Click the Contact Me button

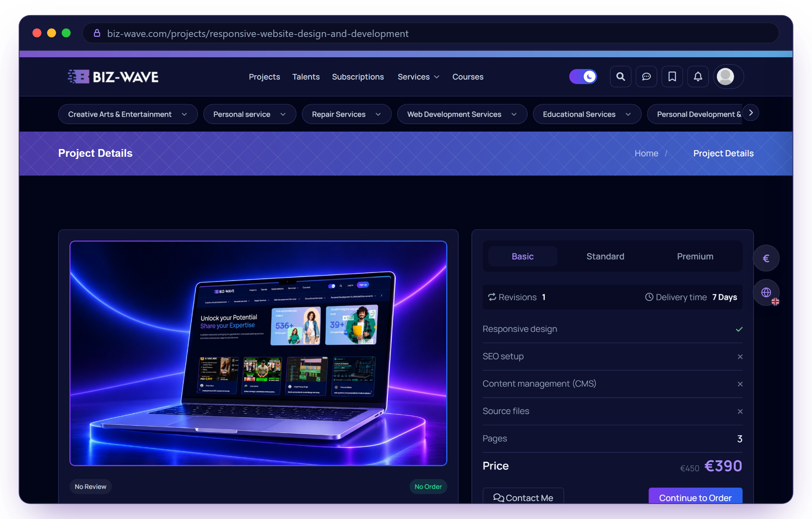(x=523, y=496)
